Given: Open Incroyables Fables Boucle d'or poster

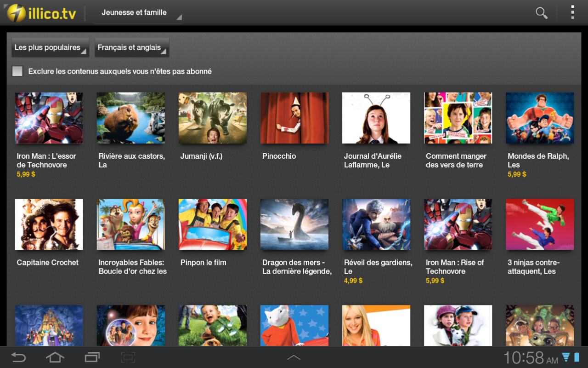Looking at the screenshot, I should (x=131, y=224).
